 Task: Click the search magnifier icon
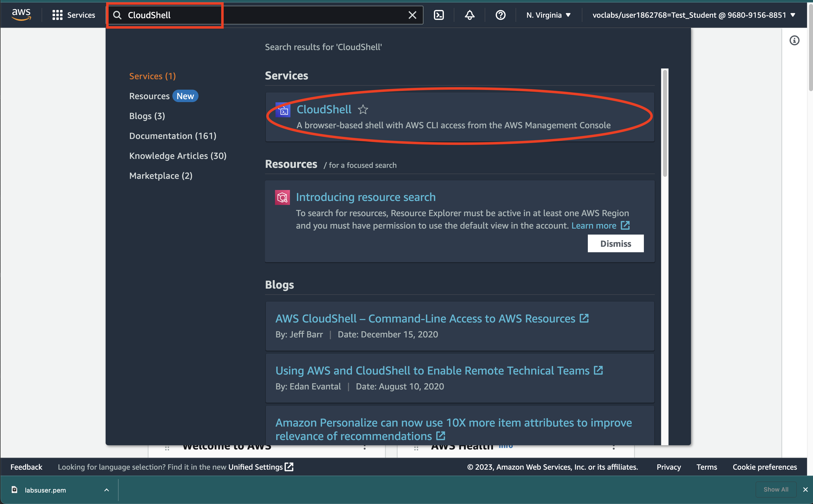(117, 15)
